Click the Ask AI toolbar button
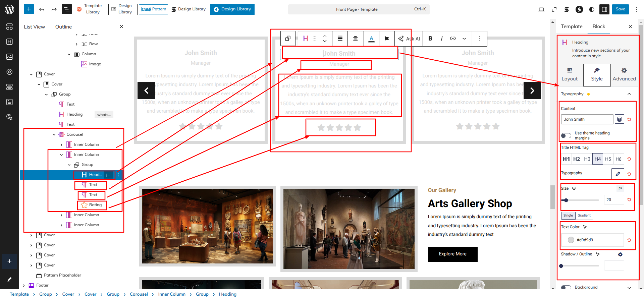This screenshot has width=644, height=300. (409, 39)
